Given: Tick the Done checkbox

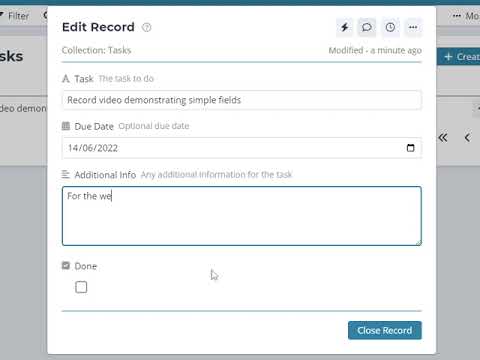Looking at the screenshot, I should pos(81,287).
